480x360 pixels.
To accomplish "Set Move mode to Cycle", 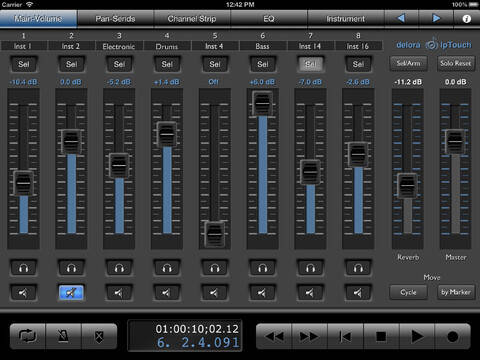I will 408,292.
